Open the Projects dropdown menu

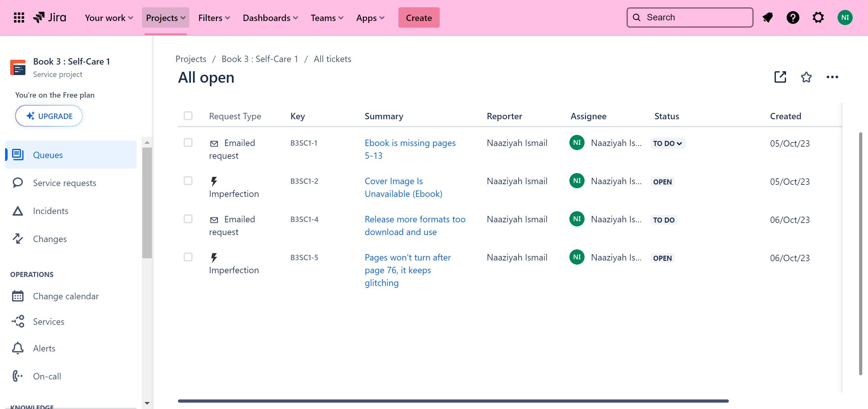pos(166,17)
